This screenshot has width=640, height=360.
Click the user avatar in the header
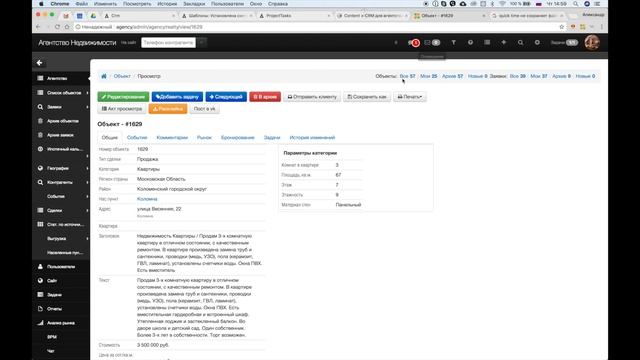(x=591, y=42)
